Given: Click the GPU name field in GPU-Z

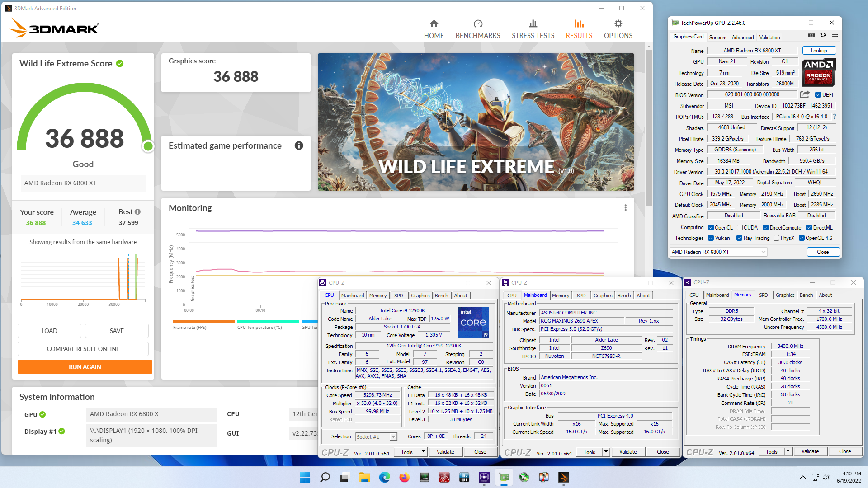Looking at the screenshot, I should pyautogui.click(x=752, y=51).
